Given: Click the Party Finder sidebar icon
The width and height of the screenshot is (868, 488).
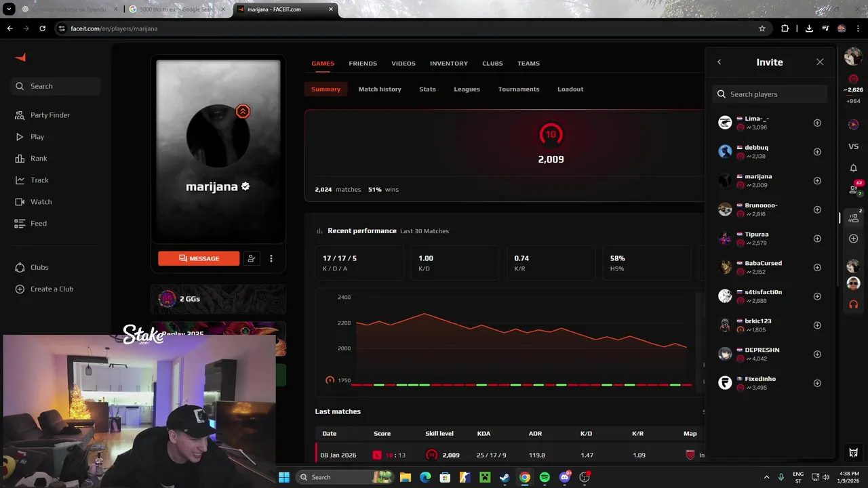Looking at the screenshot, I should pyautogui.click(x=20, y=115).
